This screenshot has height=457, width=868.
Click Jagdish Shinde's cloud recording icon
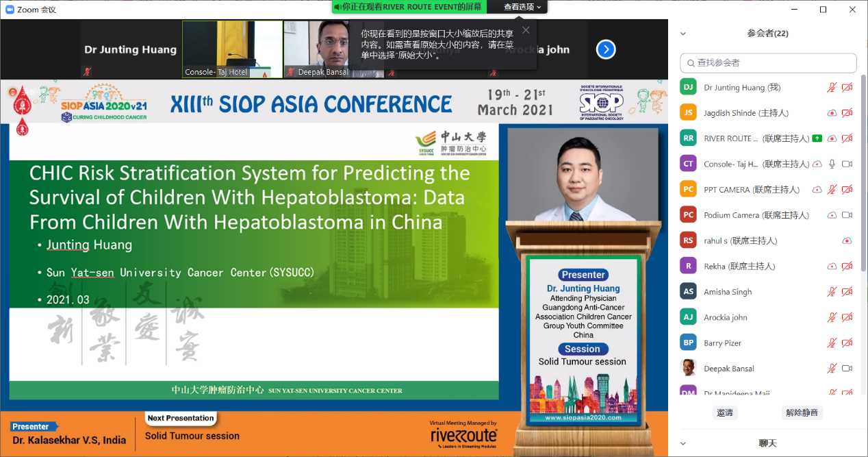point(832,113)
